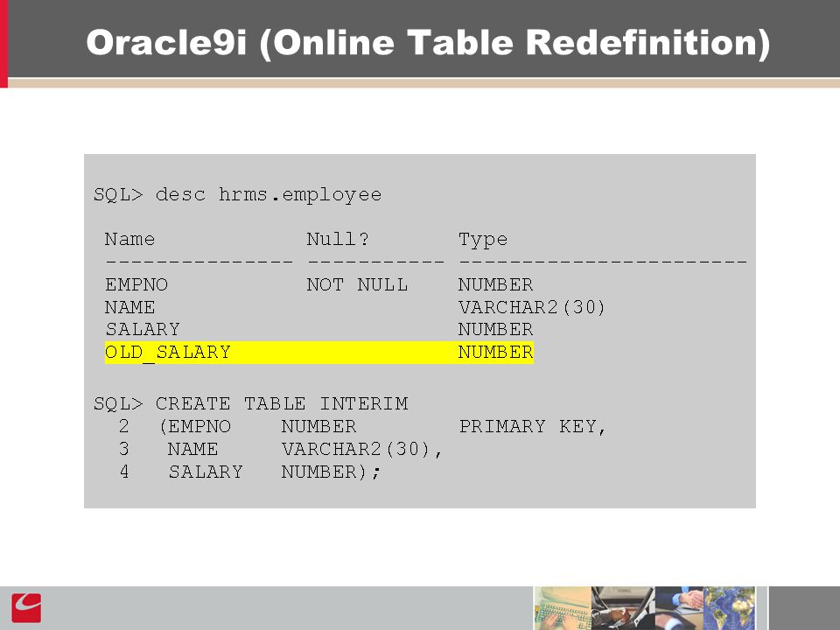Viewport: 840px width, 630px height.
Task: Click the 'desc hrms.employee' command text
Action: point(269,194)
